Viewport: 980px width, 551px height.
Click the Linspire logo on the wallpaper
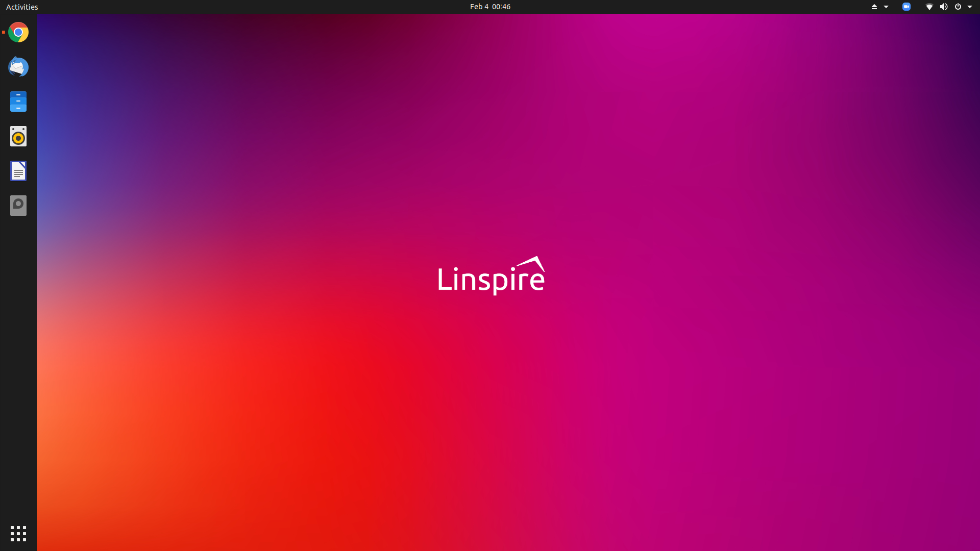[x=491, y=275]
